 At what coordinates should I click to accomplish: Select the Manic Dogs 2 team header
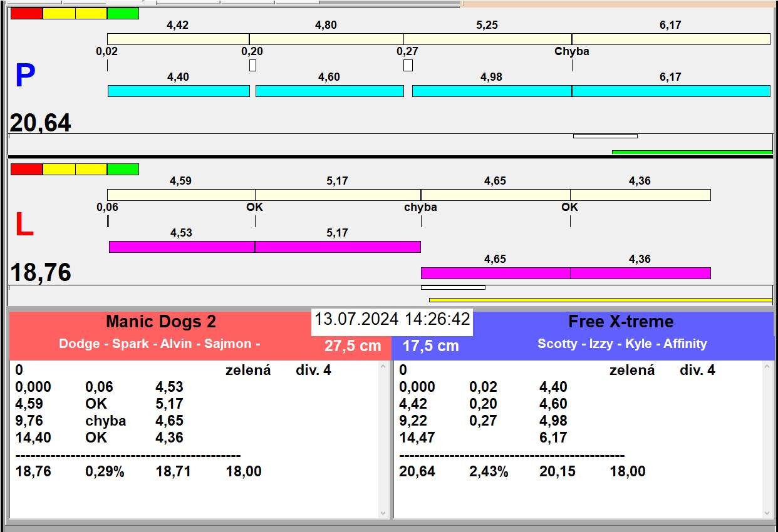(x=161, y=322)
